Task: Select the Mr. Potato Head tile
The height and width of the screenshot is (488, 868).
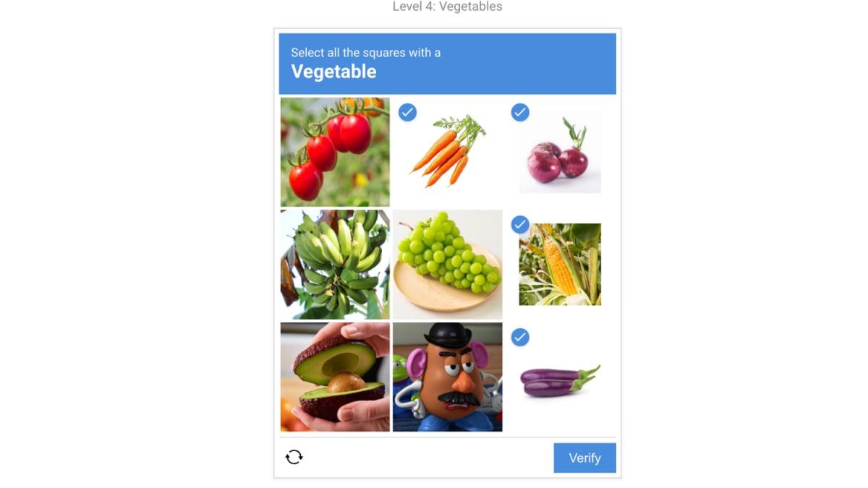Action: coord(448,377)
